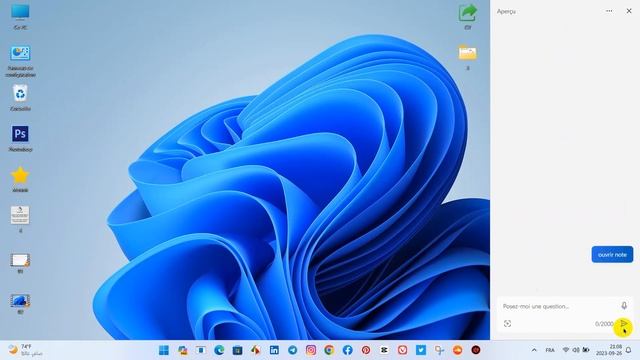Open network settings from the Wi-Fi icon
The image size is (640, 360).
(x=566, y=350)
